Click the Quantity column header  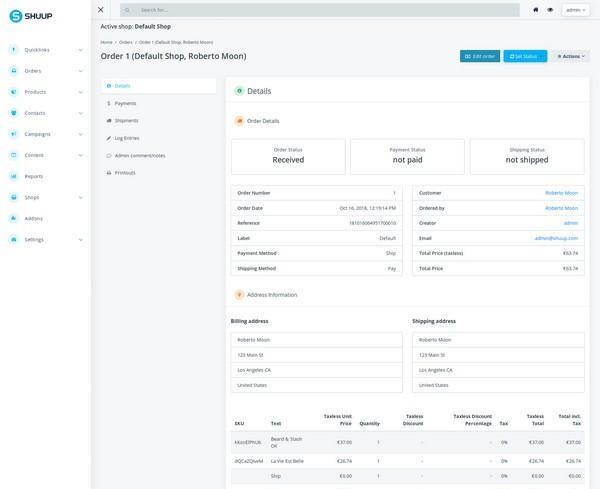[370, 424]
